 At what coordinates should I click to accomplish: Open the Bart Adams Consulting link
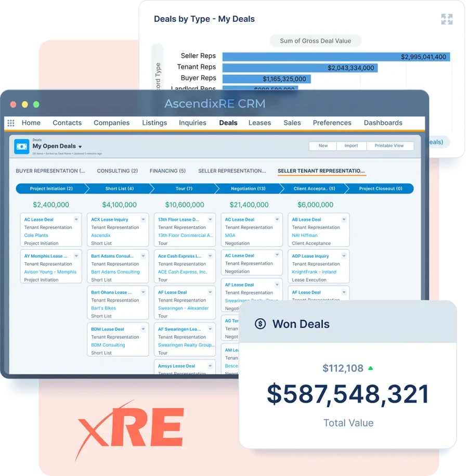(x=115, y=272)
